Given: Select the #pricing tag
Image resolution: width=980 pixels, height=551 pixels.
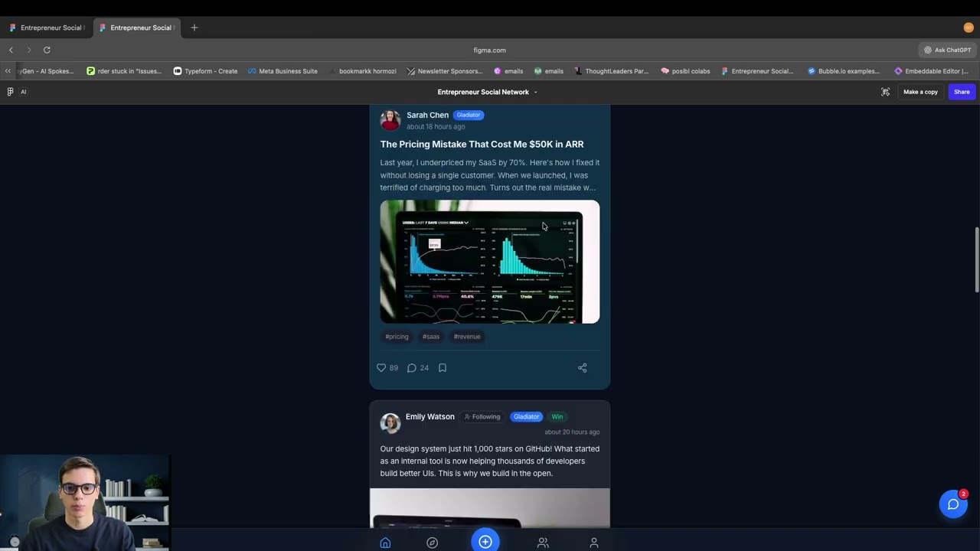Looking at the screenshot, I should [x=397, y=337].
